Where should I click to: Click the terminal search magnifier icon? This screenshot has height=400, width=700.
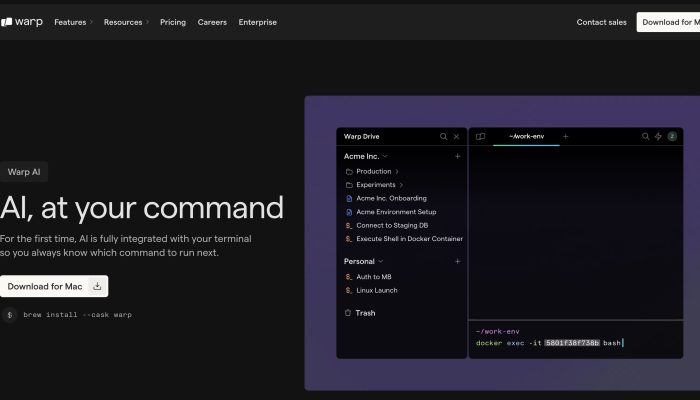coord(645,137)
